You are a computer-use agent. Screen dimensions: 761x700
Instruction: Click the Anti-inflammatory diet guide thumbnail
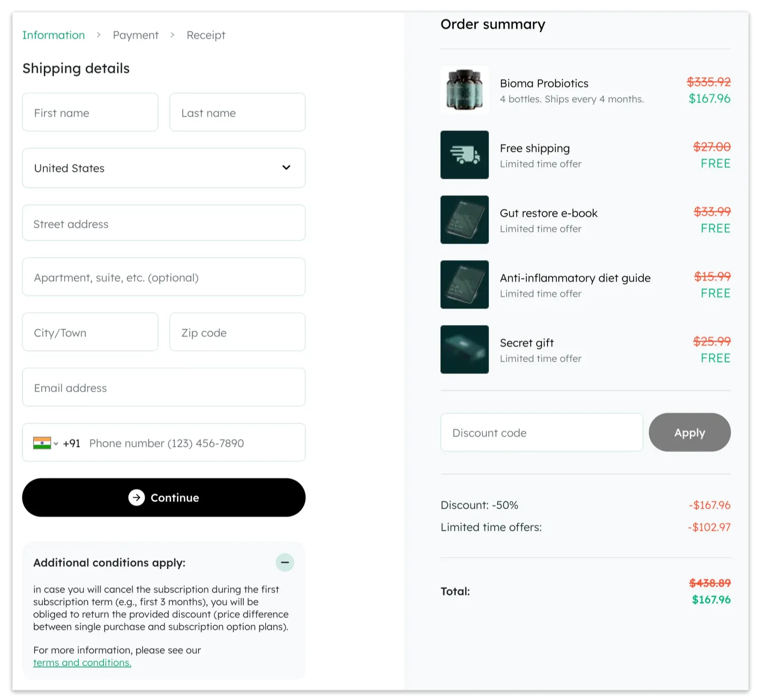coord(464,284)
